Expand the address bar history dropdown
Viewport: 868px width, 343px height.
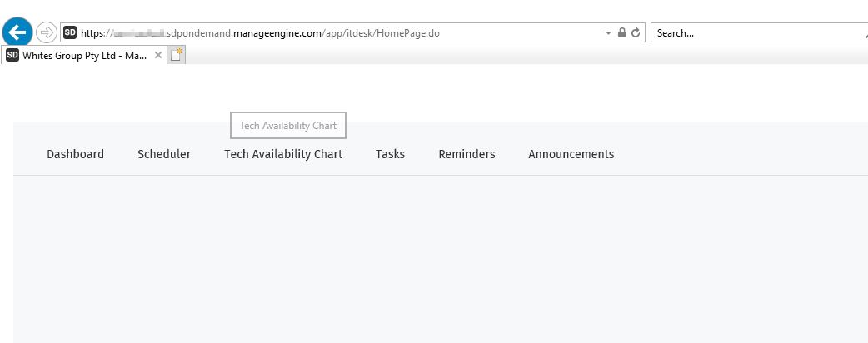pos(608,33)
